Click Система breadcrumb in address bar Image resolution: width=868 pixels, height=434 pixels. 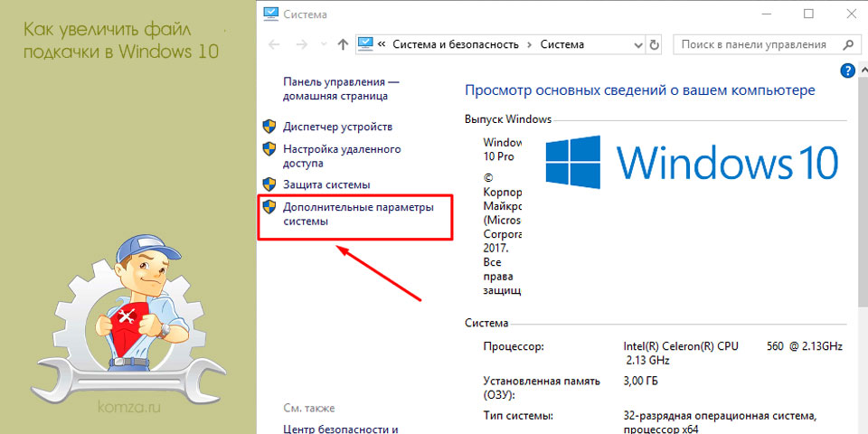coord(561,44)
